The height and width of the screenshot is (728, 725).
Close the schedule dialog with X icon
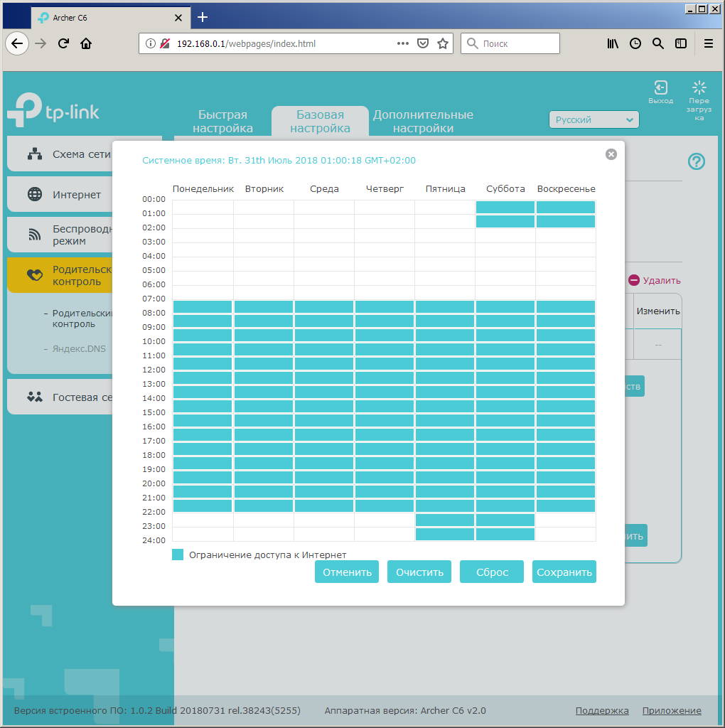611,154
